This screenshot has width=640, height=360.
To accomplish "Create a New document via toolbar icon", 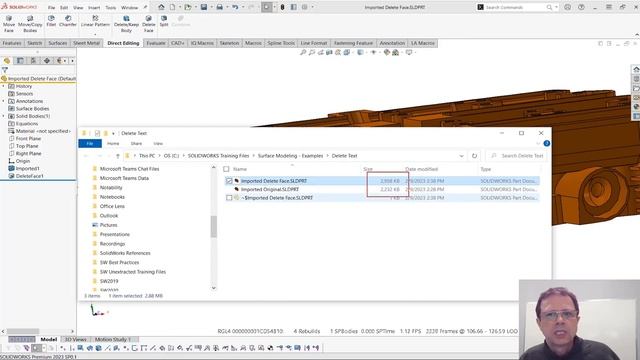I will [x=172, y=7].
